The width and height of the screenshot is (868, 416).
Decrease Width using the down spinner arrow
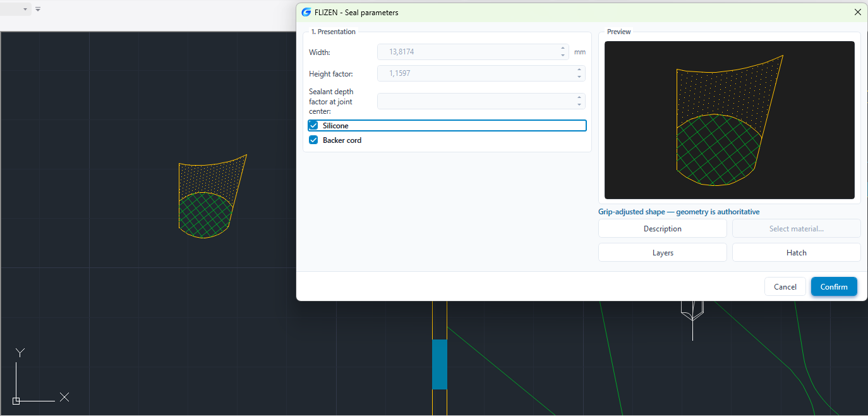tap(563, 56)
